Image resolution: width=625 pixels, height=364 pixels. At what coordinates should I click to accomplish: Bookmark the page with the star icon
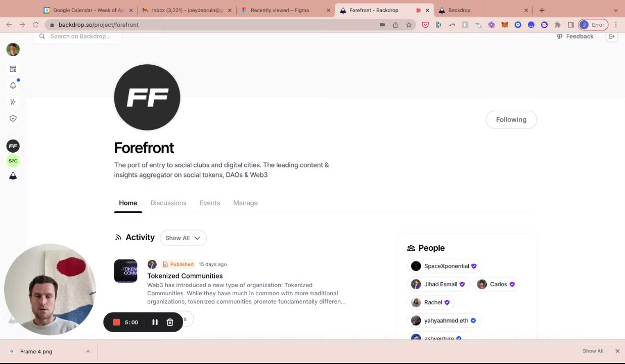(x=409, y=25)
